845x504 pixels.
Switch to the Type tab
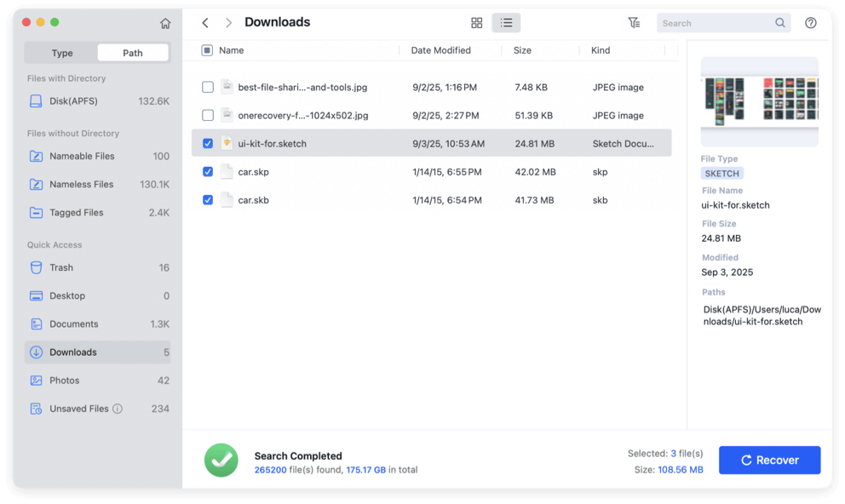pyautogui.click(x=60, y=52)
